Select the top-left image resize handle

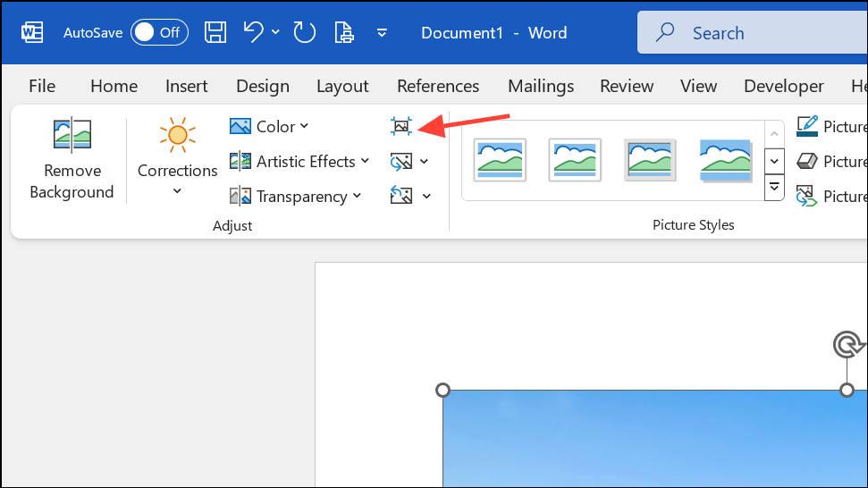(442, 390)
